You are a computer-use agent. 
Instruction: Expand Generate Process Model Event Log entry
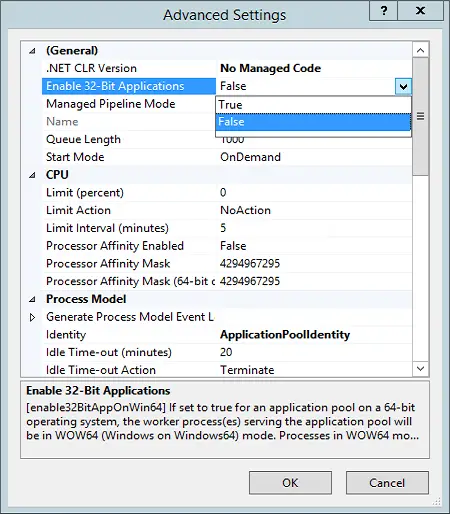[32, 317]
